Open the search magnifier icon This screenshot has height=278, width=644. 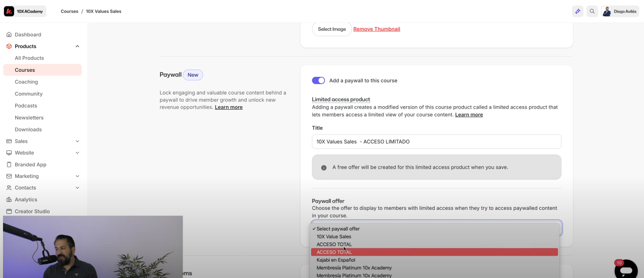(592, 11)
